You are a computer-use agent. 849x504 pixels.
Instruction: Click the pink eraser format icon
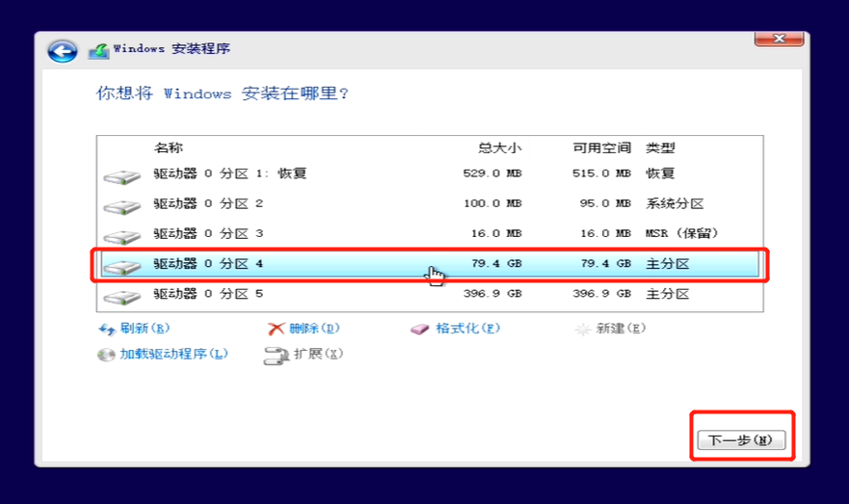419,330
